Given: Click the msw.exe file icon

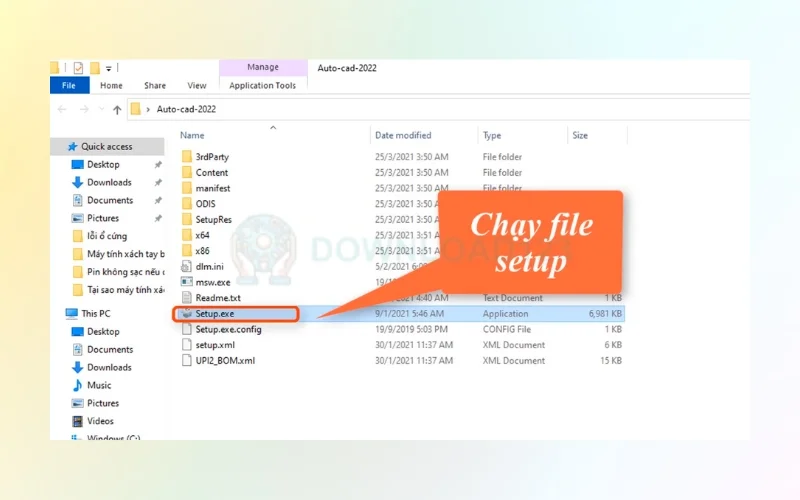Looking at the screenshot, I should pos(186,282).
